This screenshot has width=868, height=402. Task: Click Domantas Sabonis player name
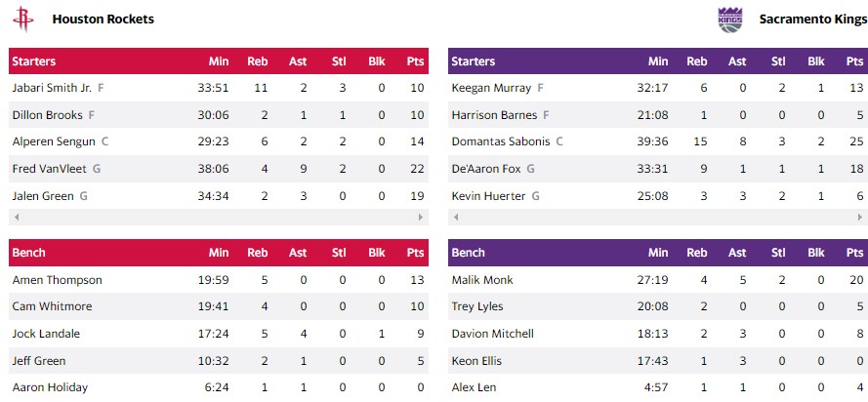501,141
